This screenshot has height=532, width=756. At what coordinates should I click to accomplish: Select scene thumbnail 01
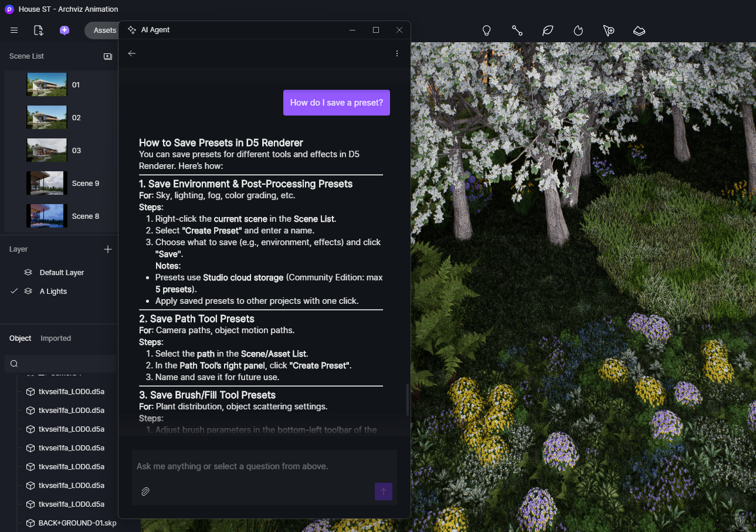47,84
